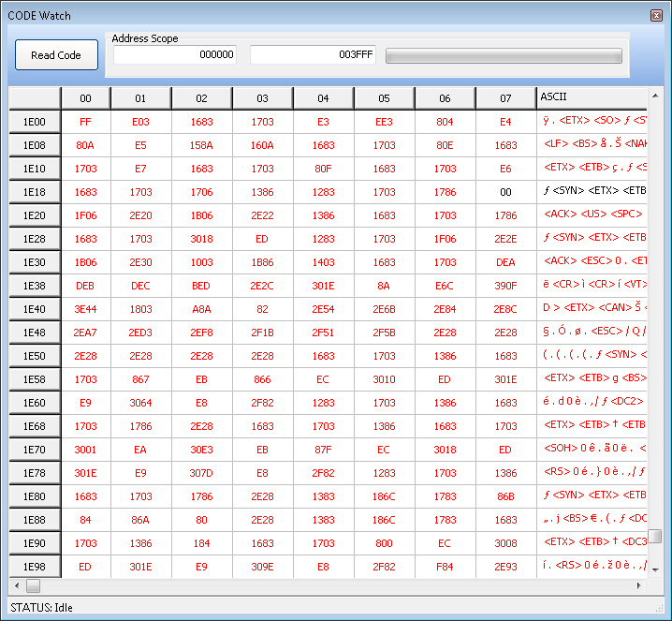Click cell 3E44 in row 1E40
This screenshot has width=672, height=621.
[86, 309]
